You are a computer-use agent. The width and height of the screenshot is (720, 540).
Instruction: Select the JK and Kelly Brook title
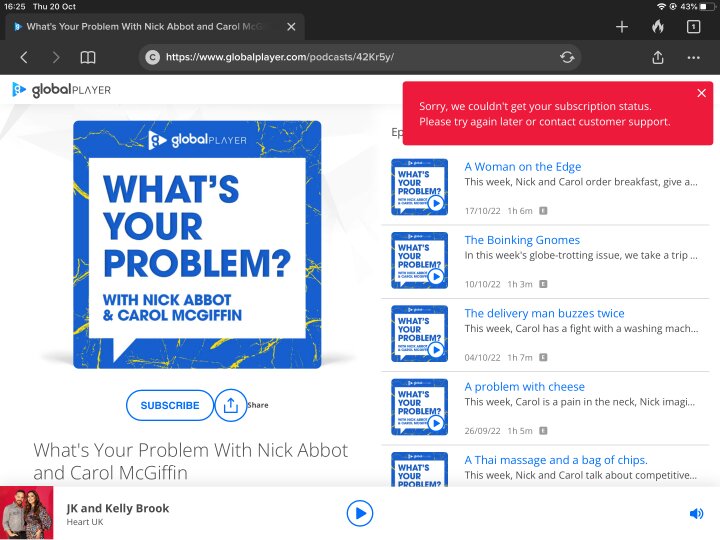pyautogui.click(x=118, y=508)
